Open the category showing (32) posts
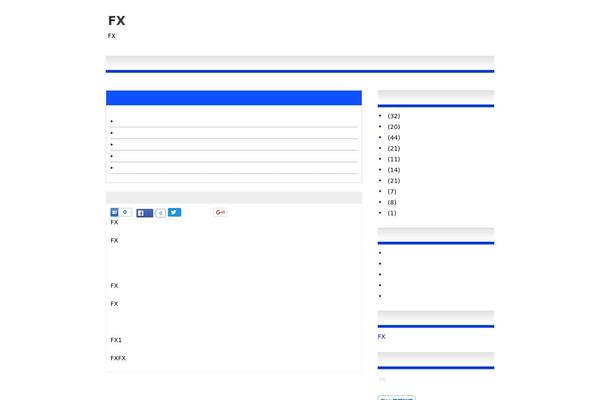 394,116
